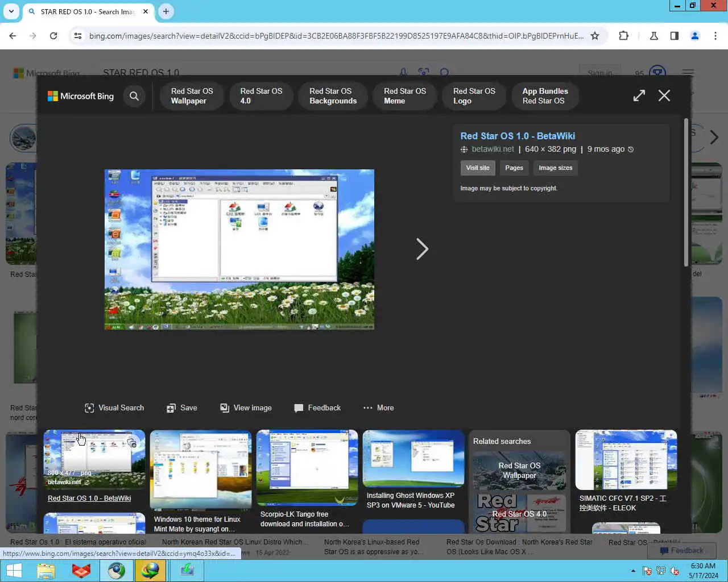Click Visit site button
Image resolution: width=728 pixels, height=582 pixels.
coord(478,168)
